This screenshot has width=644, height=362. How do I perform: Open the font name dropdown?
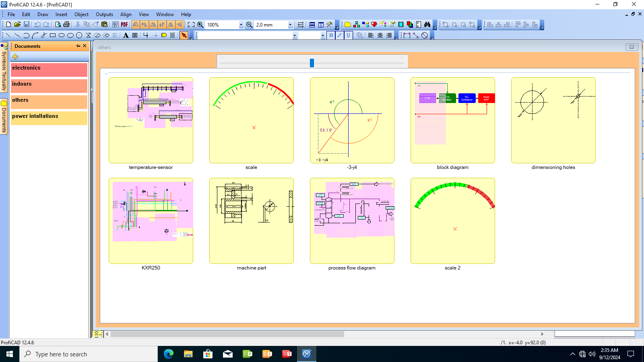[x=295, y=35]
